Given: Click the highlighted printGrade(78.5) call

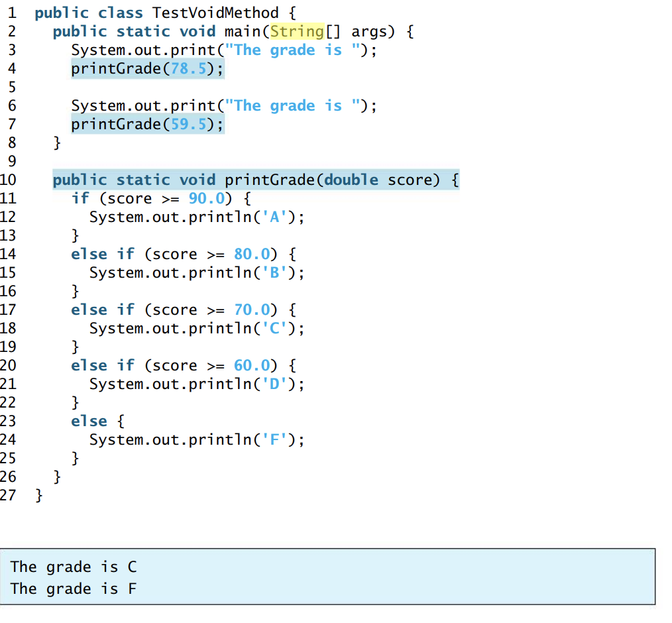Looking at the screenshot, I should pyautogui.click(x=147, y=68).
